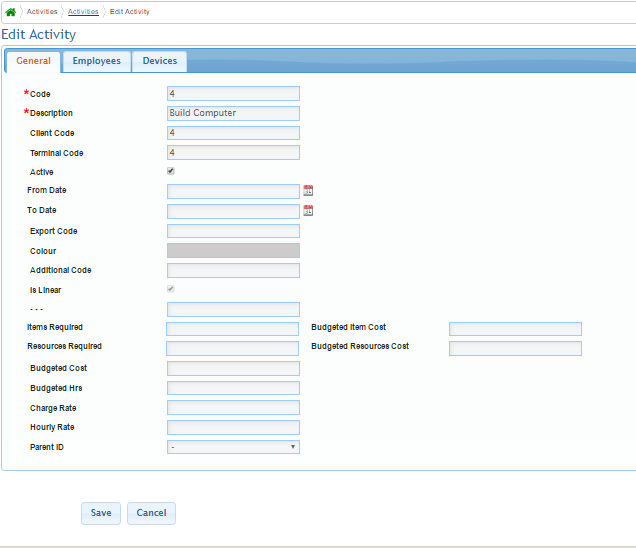Viewport: 636px width, 548px height.
Task: Click the Additional Code field
Action: point(233,270)
